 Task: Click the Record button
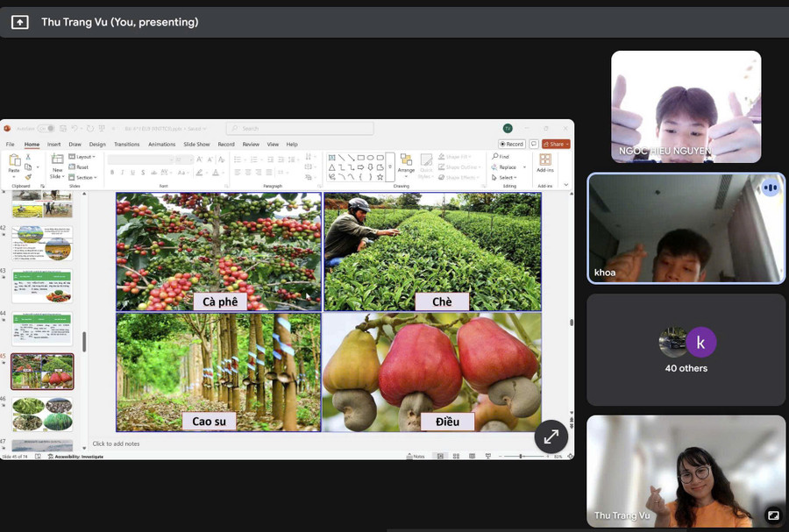pyautogui.click(x=512, y=144)
